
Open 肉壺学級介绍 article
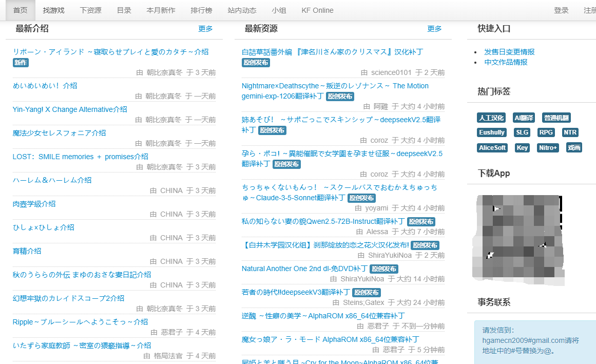(x=34, y=204)
